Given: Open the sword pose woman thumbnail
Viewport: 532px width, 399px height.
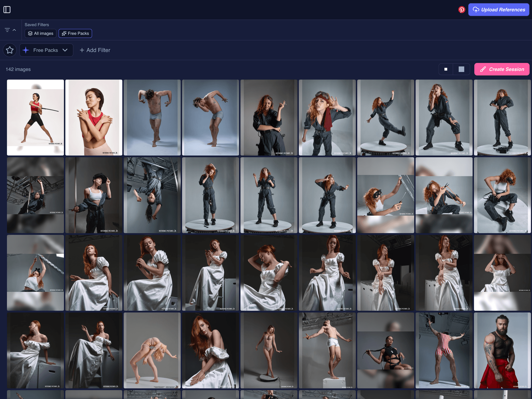Looking at the screenshot, I should pos(35,117).
